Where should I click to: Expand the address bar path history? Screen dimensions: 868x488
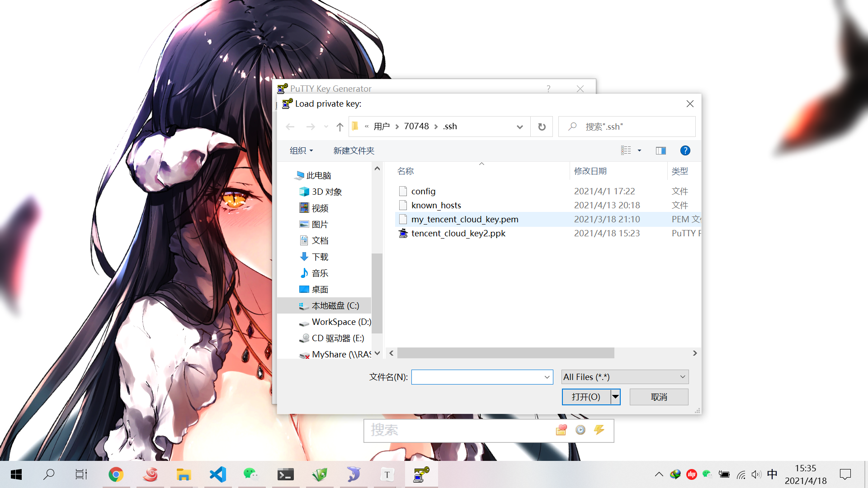520,127
